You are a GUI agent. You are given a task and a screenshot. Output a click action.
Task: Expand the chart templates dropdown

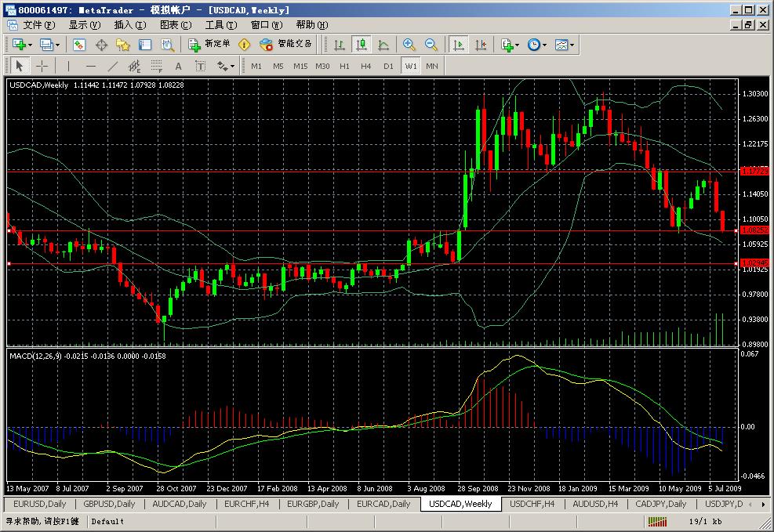(571, 45)
